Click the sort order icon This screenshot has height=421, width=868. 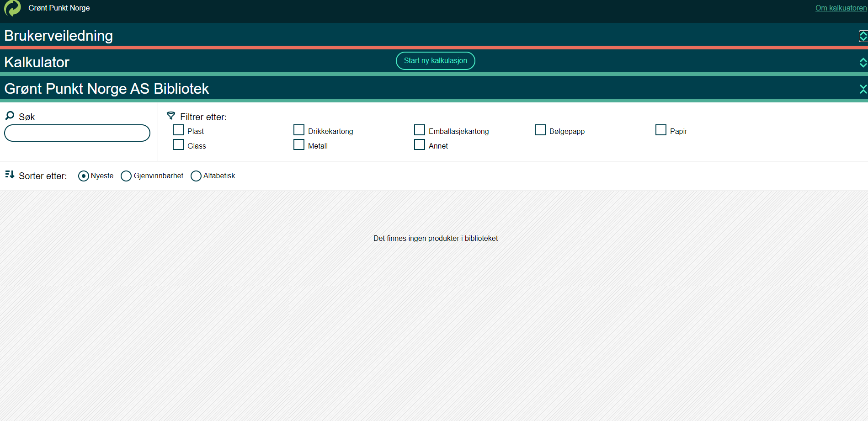tap(10, 175)
